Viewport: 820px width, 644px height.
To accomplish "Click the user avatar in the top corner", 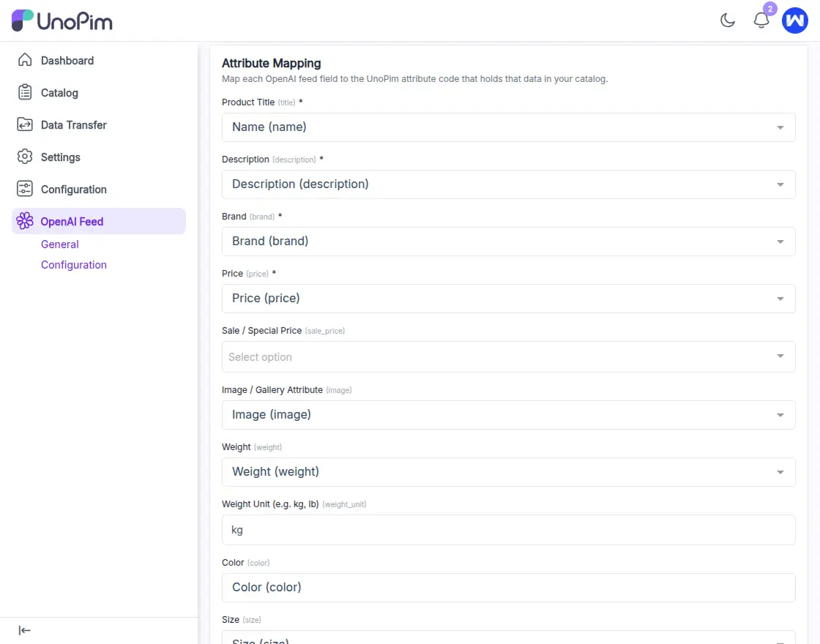I will coord(795,20).
